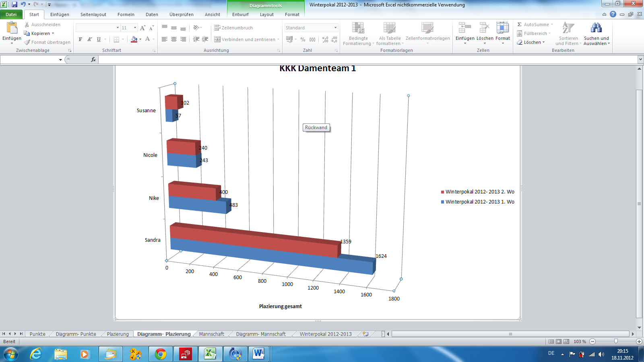The width and height of the screenshot is (644, 362).
Task: Click the zoom in plus button
Action: pyautogui.click(x=639, y=341)
